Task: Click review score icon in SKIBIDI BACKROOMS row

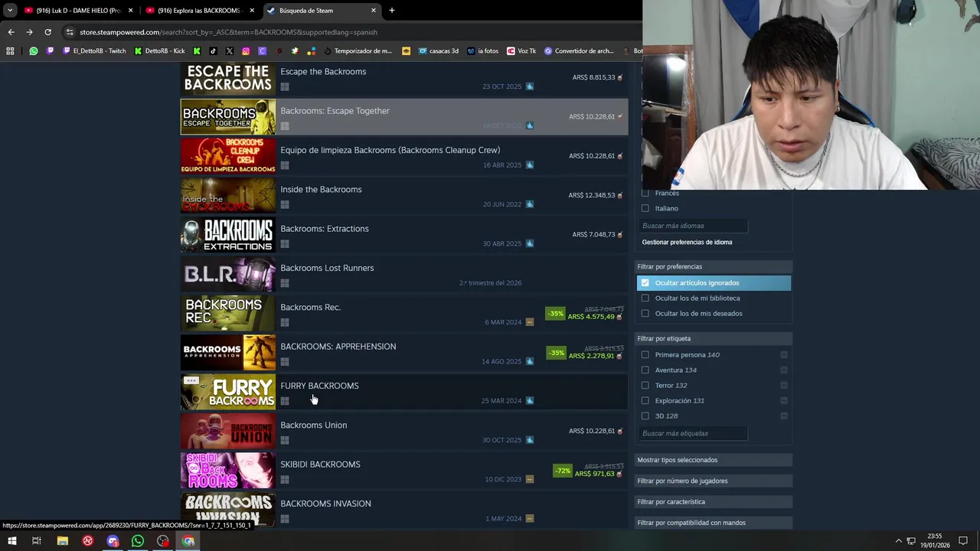Action: (x=529, y=479)
